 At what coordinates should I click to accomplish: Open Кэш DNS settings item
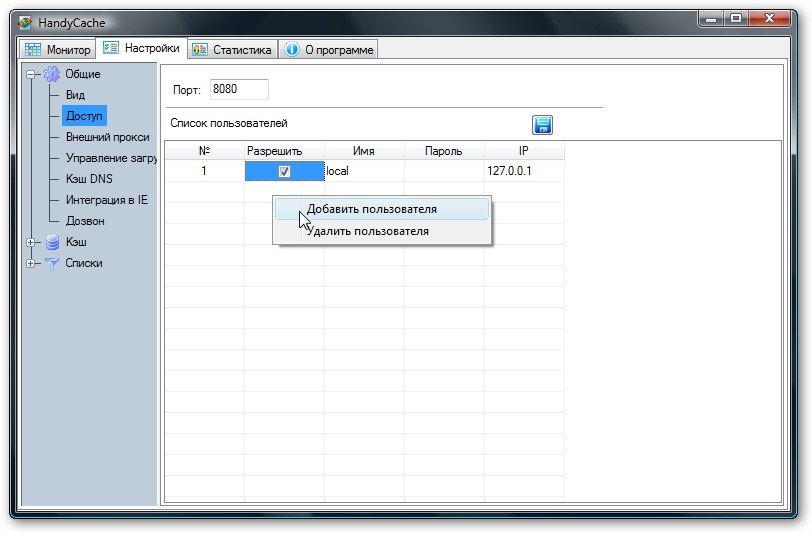click(x=89, y=179)
